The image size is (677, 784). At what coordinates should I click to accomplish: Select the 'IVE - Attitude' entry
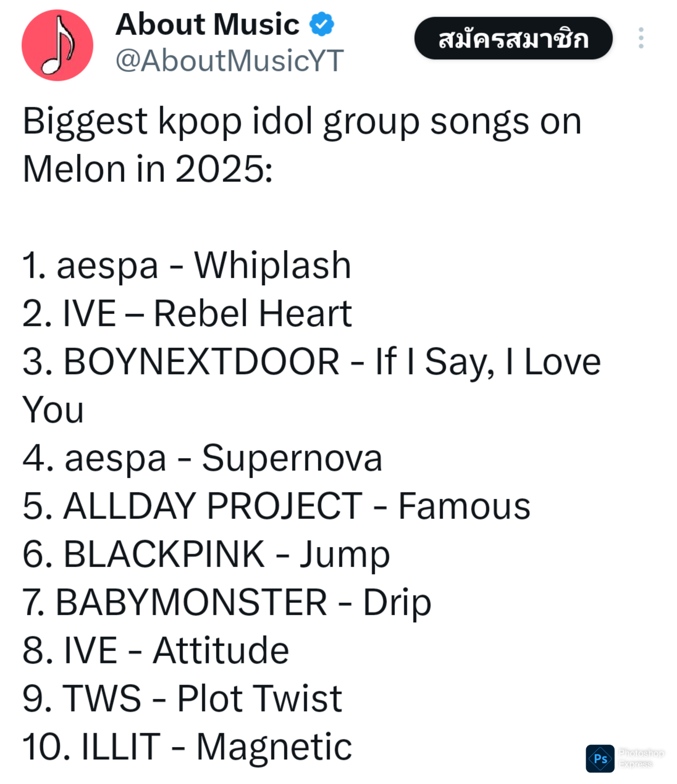(156, 651)
